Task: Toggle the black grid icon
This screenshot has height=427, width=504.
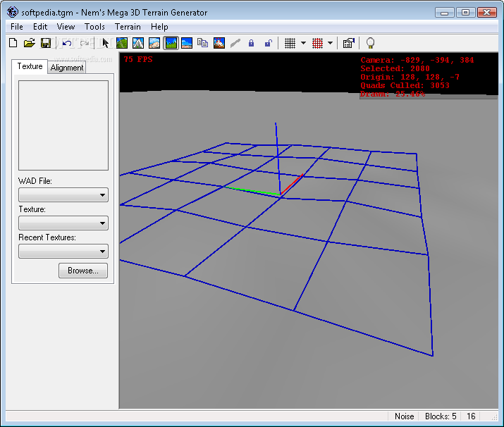Action: coord(290,43)
